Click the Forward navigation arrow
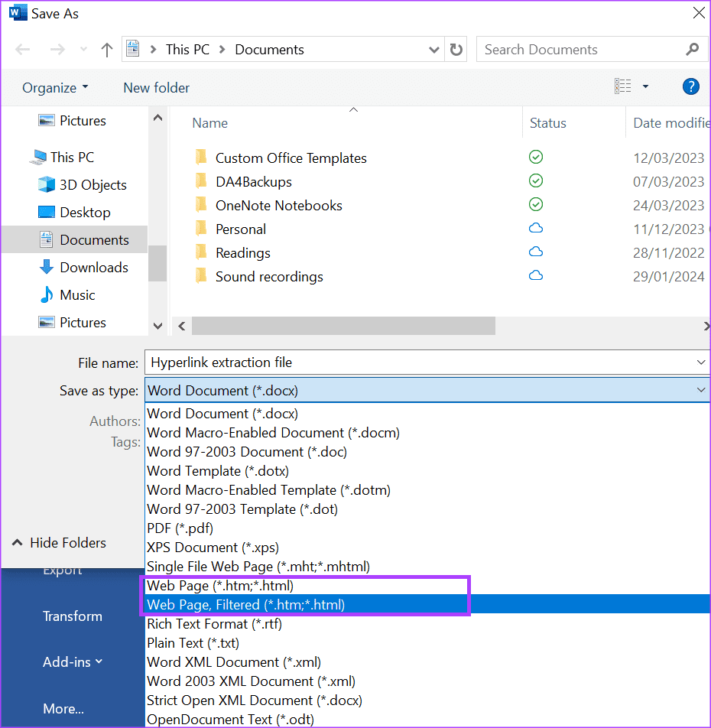 57,49
